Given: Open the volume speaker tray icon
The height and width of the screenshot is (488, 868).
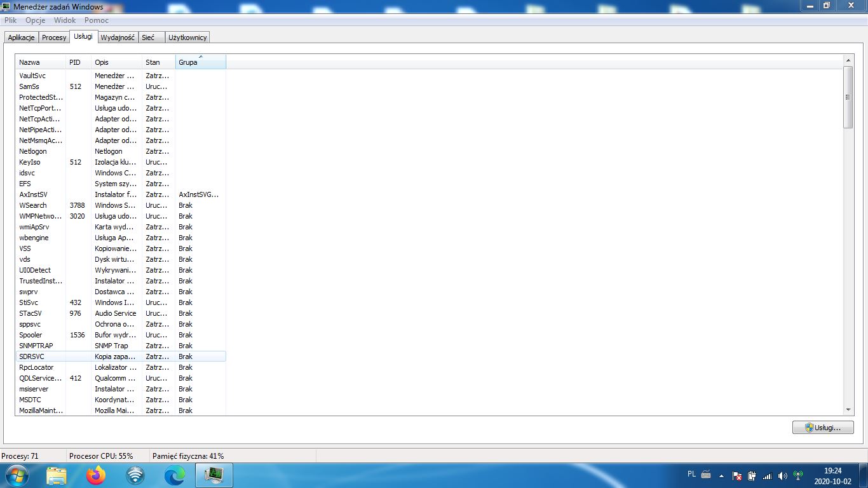Looking at the screenshot, I should tap(782, 475).
